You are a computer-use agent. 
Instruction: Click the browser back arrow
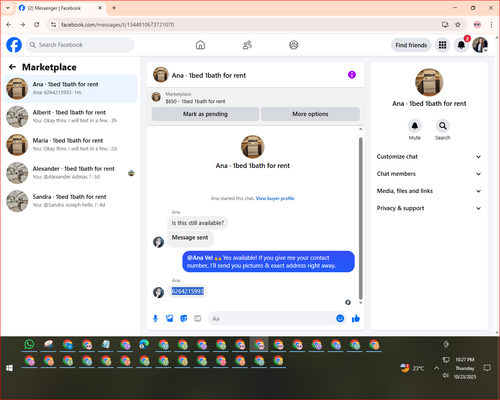[9, 25]
